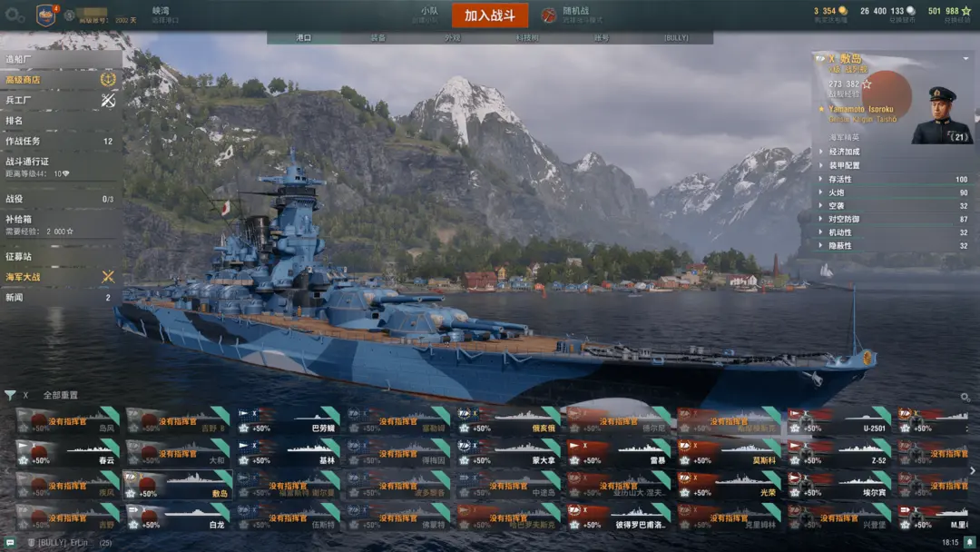Select the 大和 ship in carousel
This screenshot has width=980, height=552.
click(x=178, y=453)
